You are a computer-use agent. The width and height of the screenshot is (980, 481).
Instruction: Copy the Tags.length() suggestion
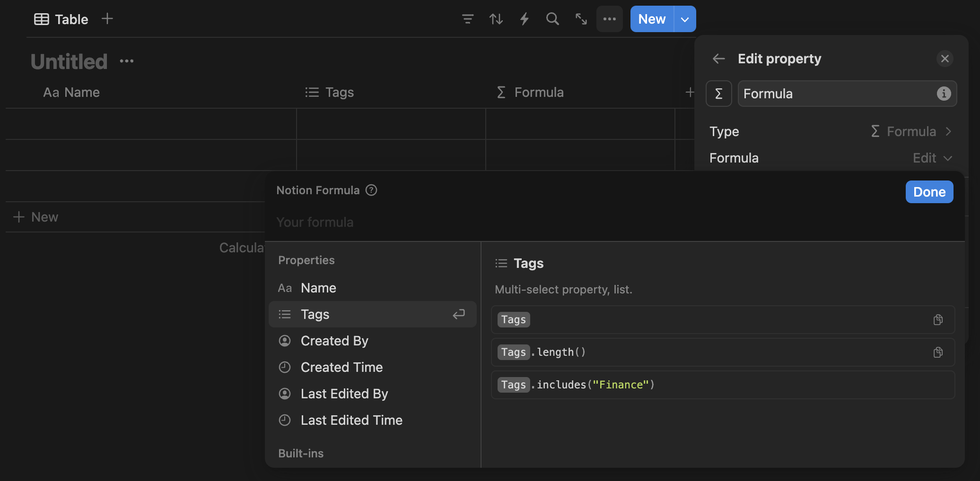(938, 352)
